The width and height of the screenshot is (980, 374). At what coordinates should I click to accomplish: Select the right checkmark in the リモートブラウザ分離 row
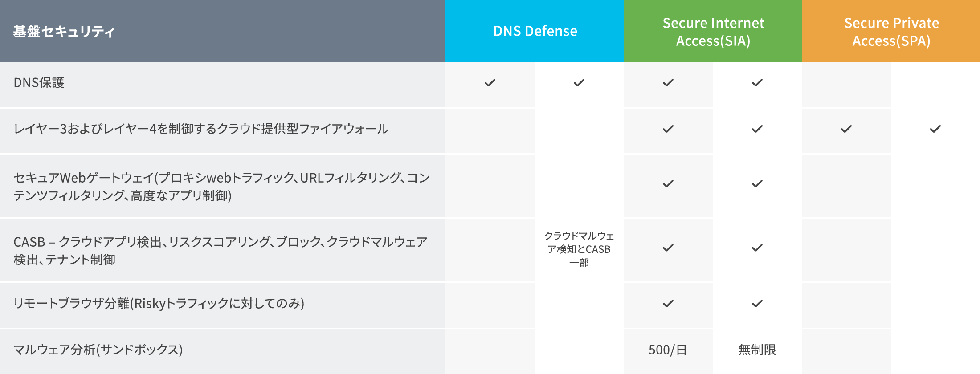coord(757,304)
